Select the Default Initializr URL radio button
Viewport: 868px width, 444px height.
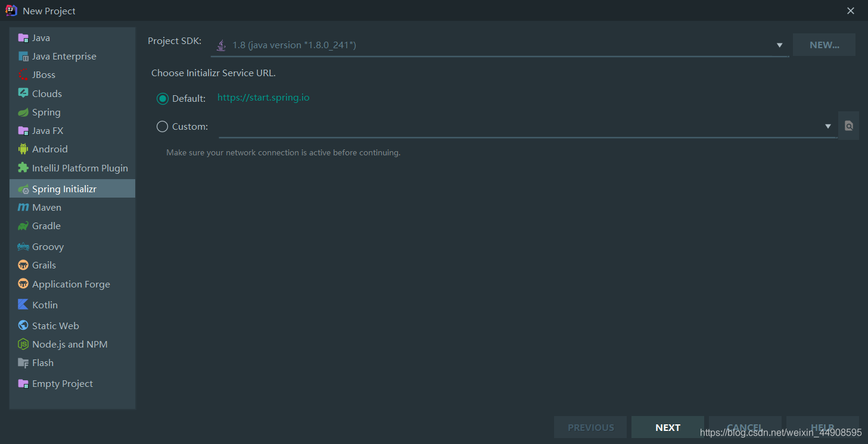pos(162,98)
